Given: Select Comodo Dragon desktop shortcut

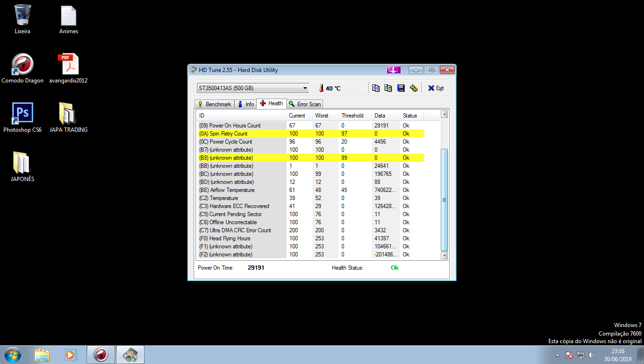Looking at the screenshot, I should click(22, 69).
